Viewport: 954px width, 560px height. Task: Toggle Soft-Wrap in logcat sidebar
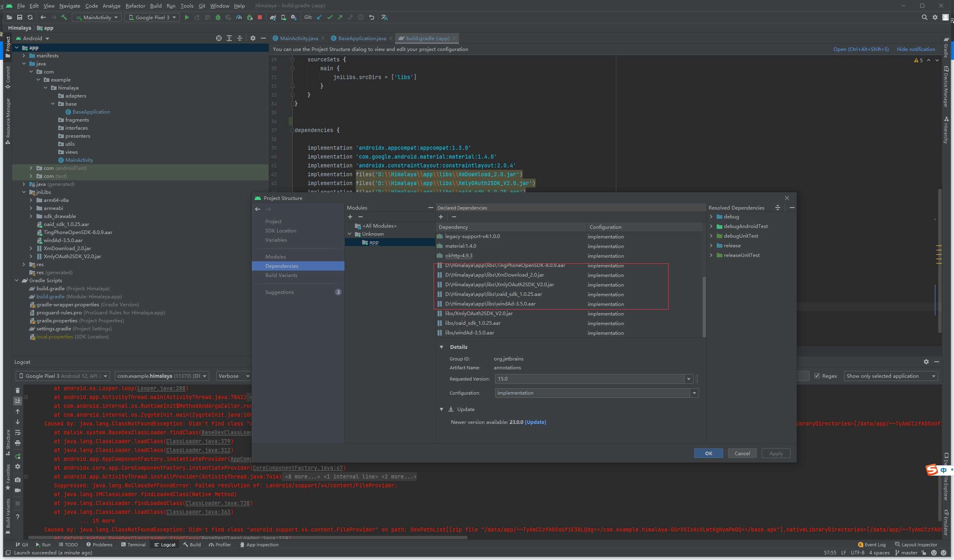pyautogui.click(x=18, y=433)
